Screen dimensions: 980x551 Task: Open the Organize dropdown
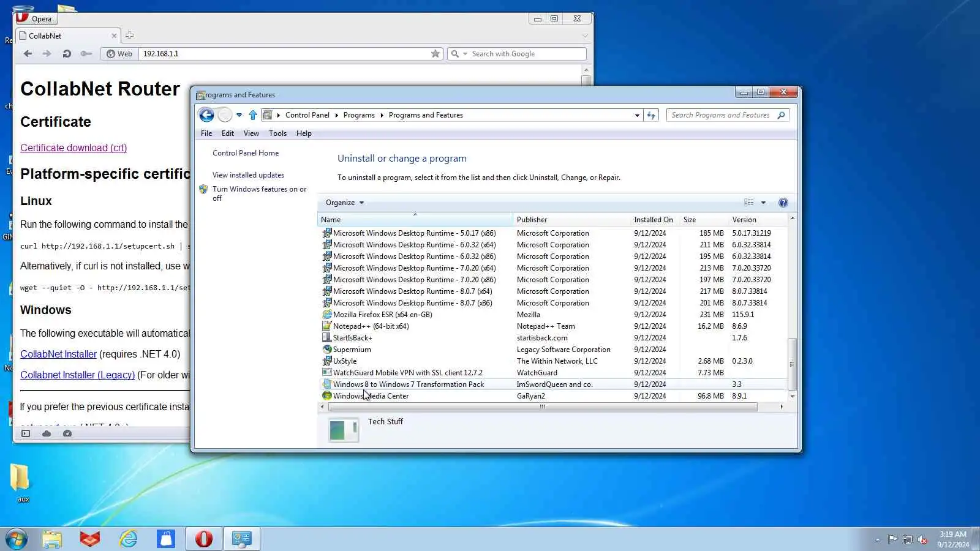[344, 203]
